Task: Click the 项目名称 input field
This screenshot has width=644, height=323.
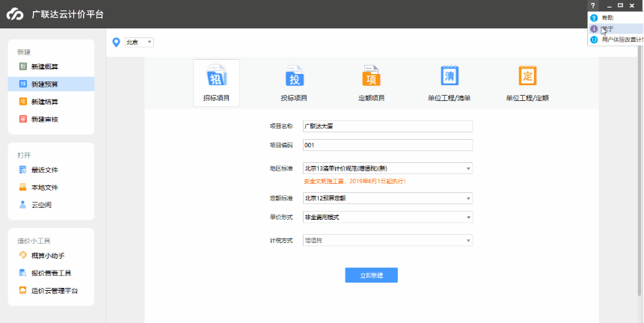Action: (387, 126)
